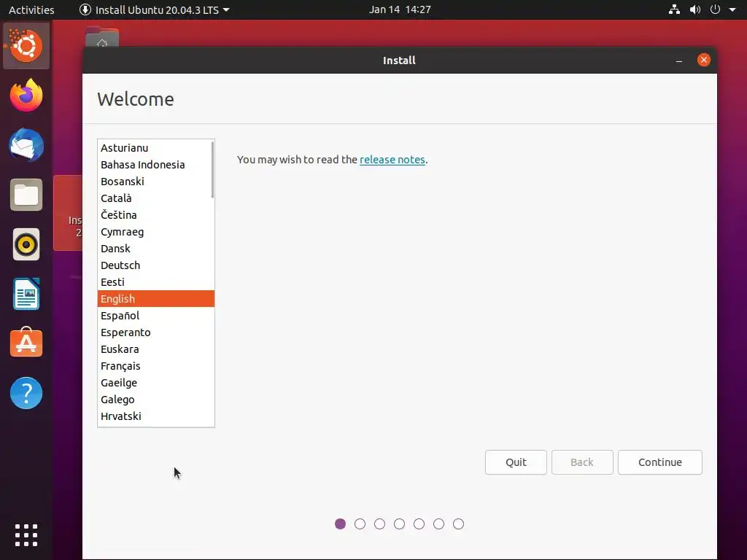
Task: Show Applications grid
Action: pyautogui.click(x=26, y=535)
